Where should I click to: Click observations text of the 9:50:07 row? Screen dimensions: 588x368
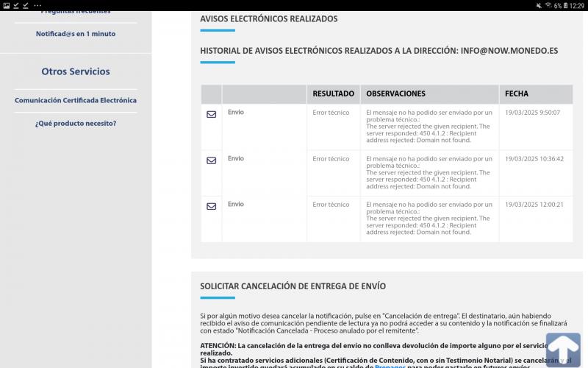429,126
